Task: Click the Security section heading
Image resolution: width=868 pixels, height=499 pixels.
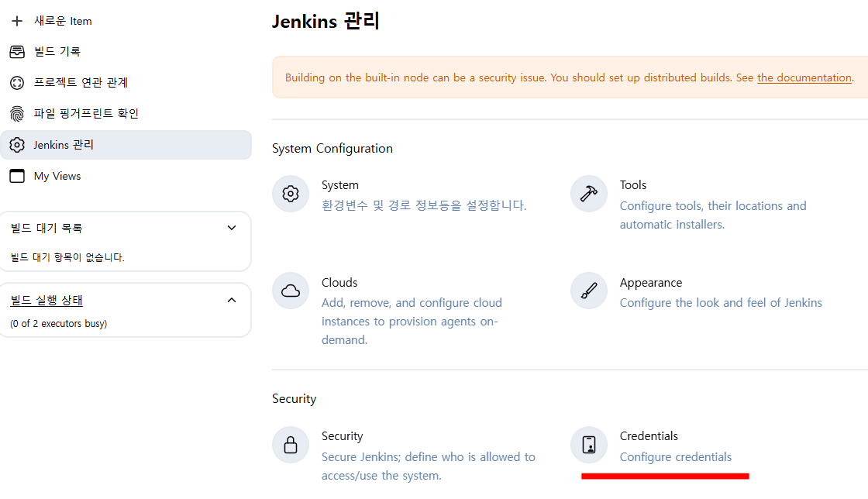Action: (294, 398)
